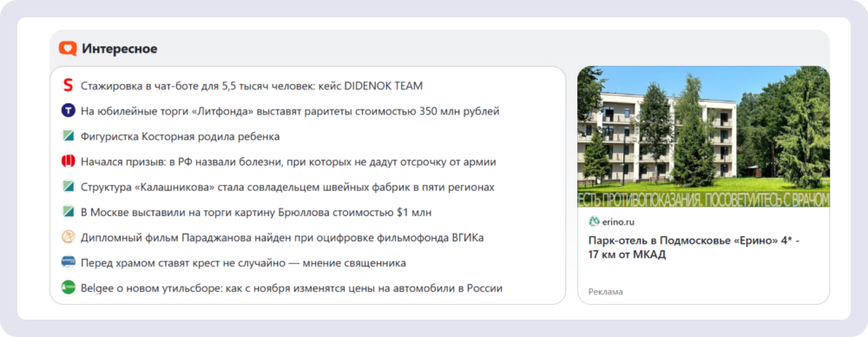
Task: Click source icon beside Фигуристка Косторная headline
Action: pos(68,135)
